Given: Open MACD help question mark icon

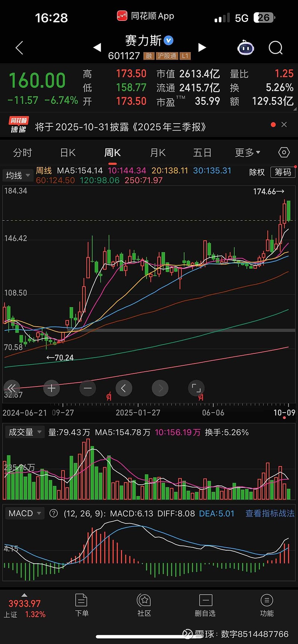Looking at the screenshot, I should pos(54,513).
